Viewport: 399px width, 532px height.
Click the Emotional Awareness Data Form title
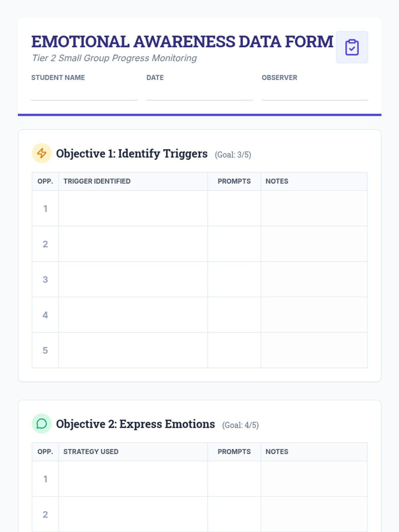tap(182, 42)
